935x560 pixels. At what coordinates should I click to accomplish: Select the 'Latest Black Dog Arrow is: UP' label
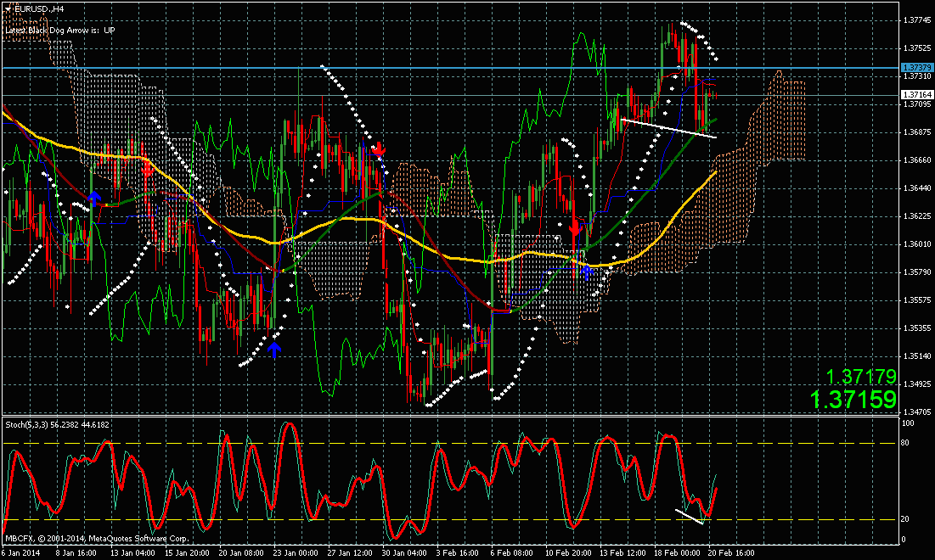[59, 30]
